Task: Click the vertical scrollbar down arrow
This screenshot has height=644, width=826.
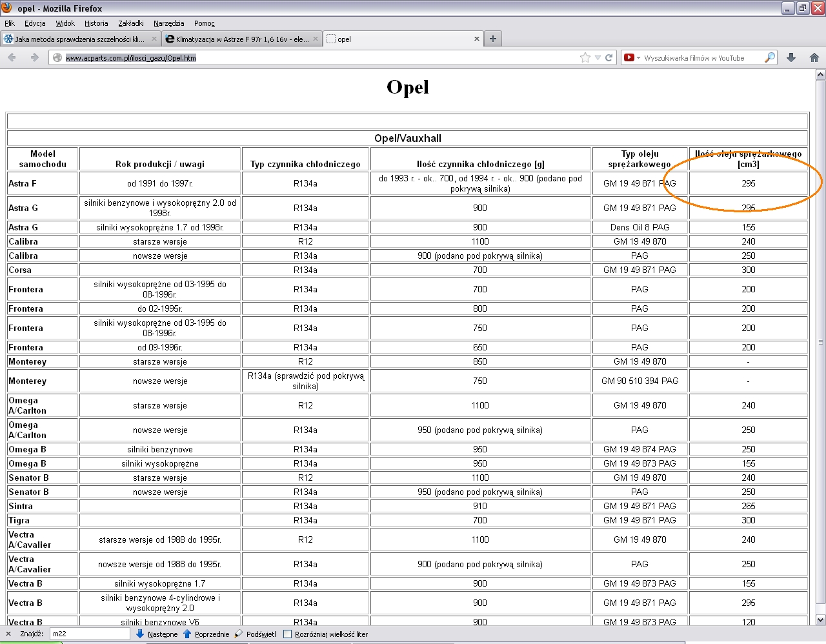Action: [820, 619]
